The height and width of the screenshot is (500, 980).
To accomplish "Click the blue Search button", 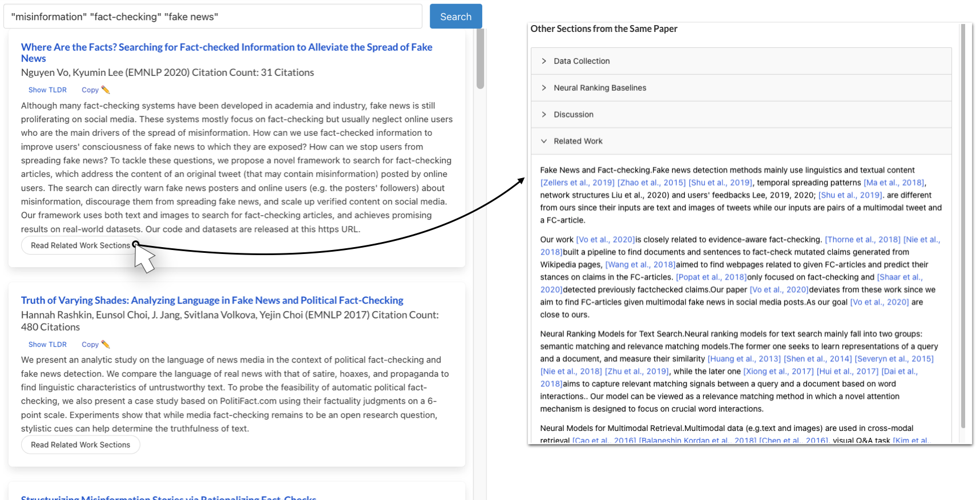I will tap(455, 17).
